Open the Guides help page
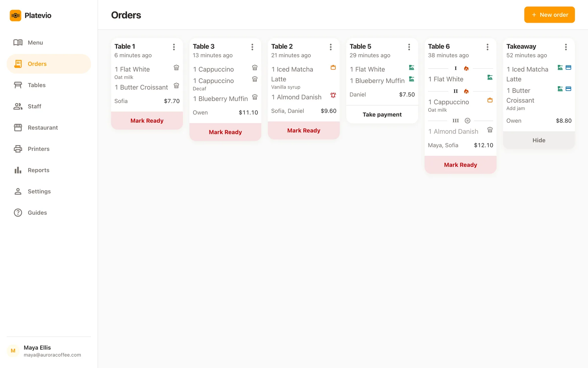The height and width of the screenshot is (368, 588). pyautogui.click(x=49, y=213)
